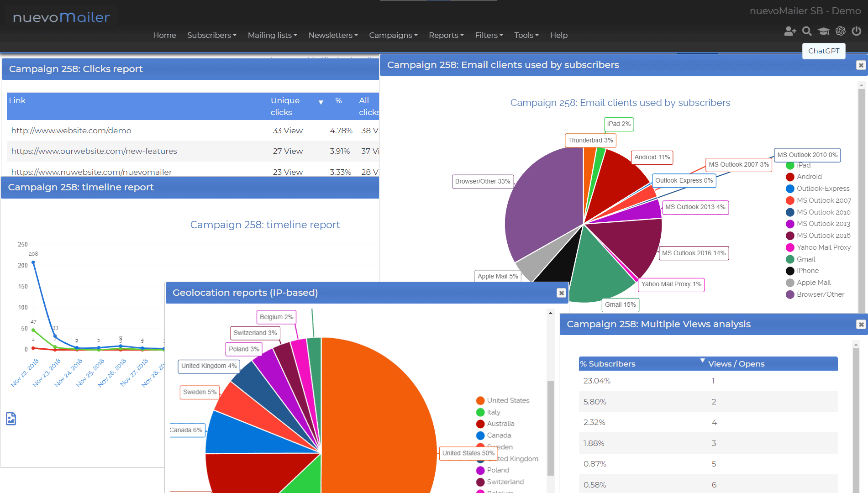Click the power logout icon

point(857,31)
